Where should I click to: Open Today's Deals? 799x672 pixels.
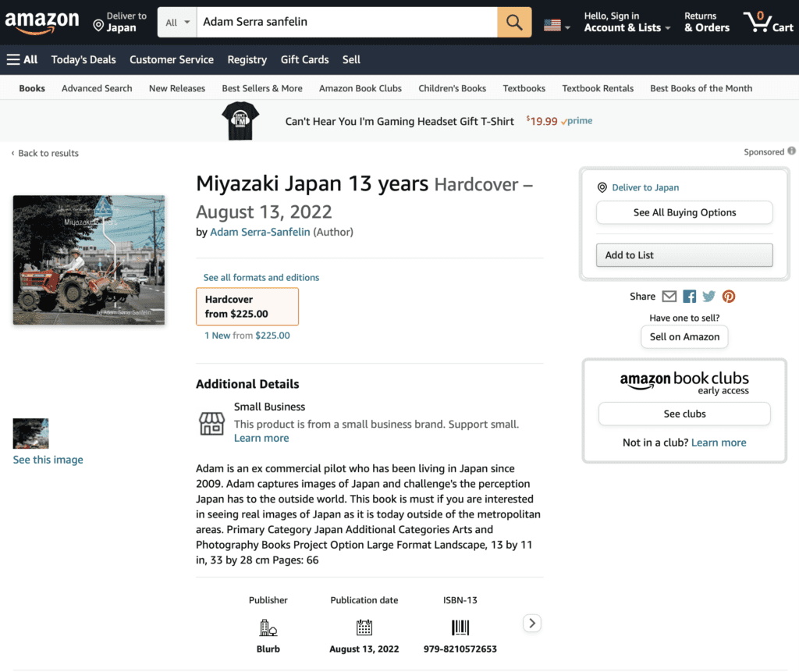click(x=83, y=59)
